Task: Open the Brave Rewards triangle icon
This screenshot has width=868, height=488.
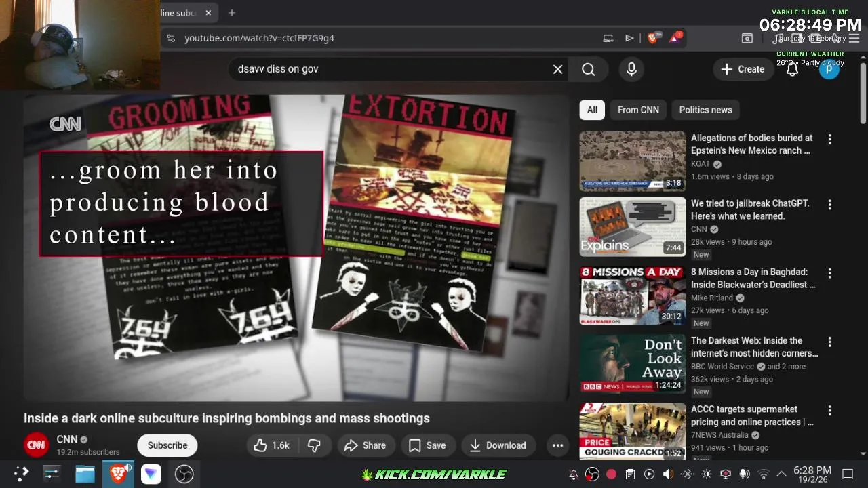Action: coord(675,38)
